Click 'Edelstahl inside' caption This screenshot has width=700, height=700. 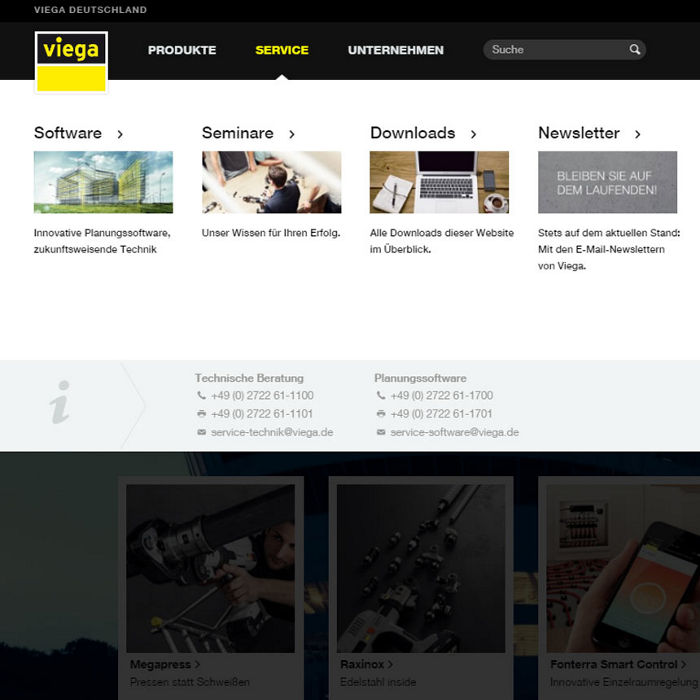pyautogui.click(x=378, y=682)
